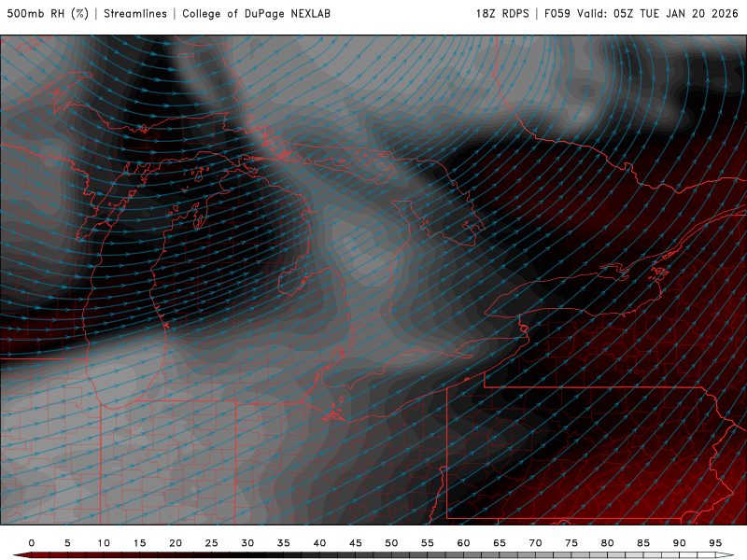This screenshot has height=560, width=747.
Task: Click the "60" legend label
Action: (463, 543)
